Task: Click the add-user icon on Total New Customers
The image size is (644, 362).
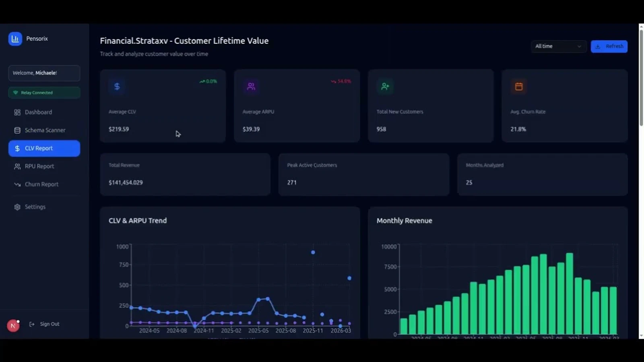Action: coord(385,86)
